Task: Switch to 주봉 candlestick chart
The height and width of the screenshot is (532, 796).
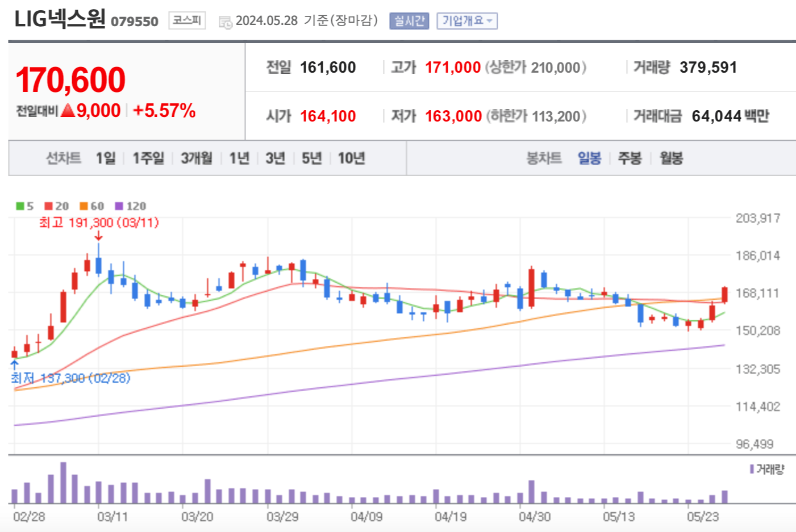Action: point(630,158)
